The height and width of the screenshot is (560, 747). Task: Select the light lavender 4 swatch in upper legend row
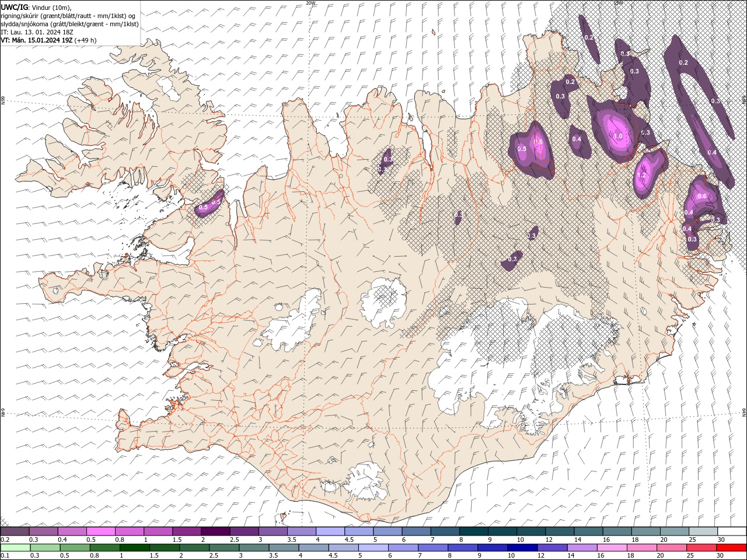tap(330, 531)
